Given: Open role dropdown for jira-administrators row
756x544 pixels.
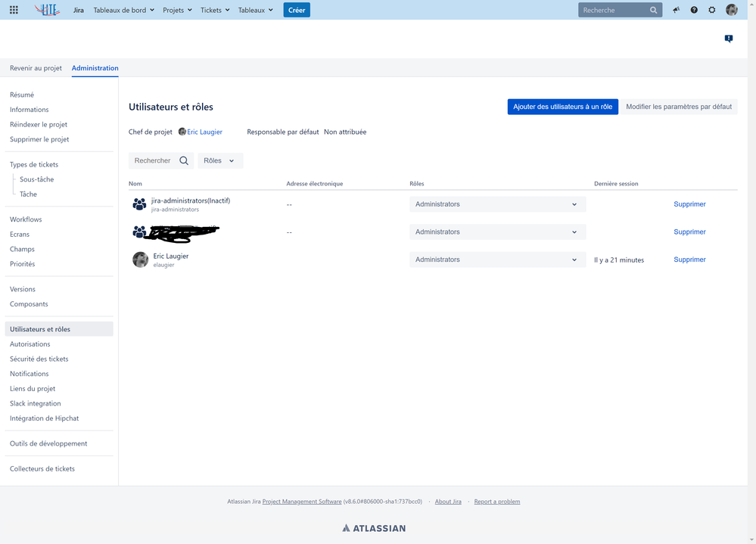Looking at the screenshot, I should (x=498, y=204).
